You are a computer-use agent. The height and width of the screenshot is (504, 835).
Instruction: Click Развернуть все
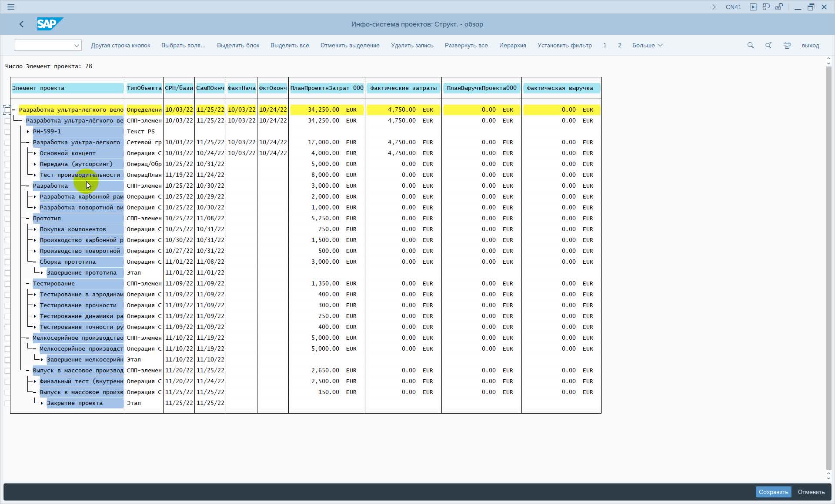click(466, 45)
